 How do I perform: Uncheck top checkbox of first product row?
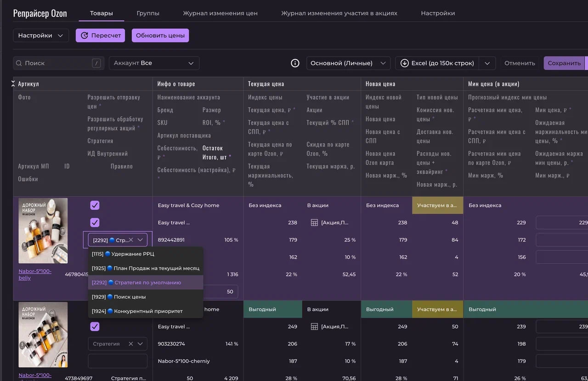pos(95,205)
